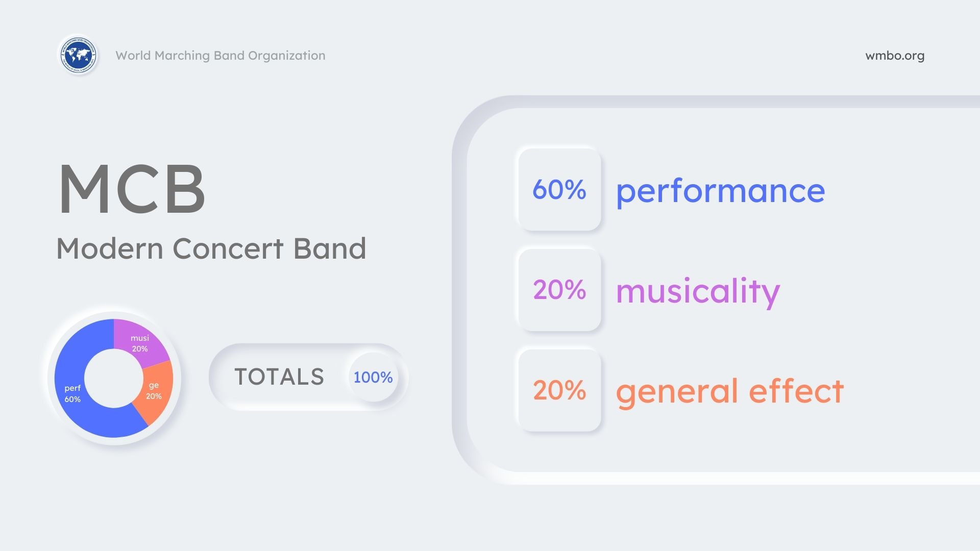
Task: Click the ge 20% chart label
Action: point(154,391)
